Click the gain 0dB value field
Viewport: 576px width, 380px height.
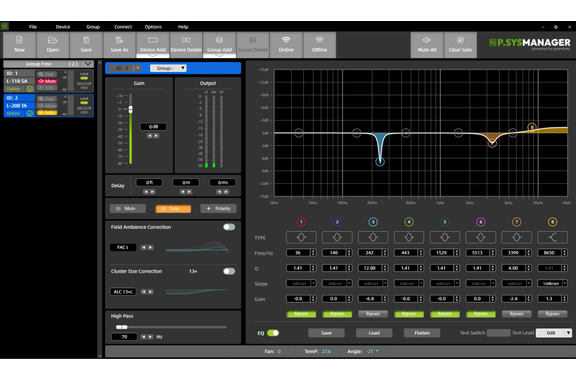point(153,127)
